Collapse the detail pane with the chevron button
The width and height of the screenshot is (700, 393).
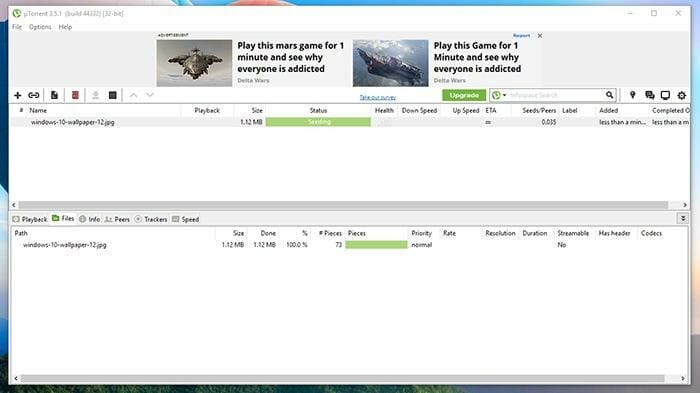click(x=683, y=218)
